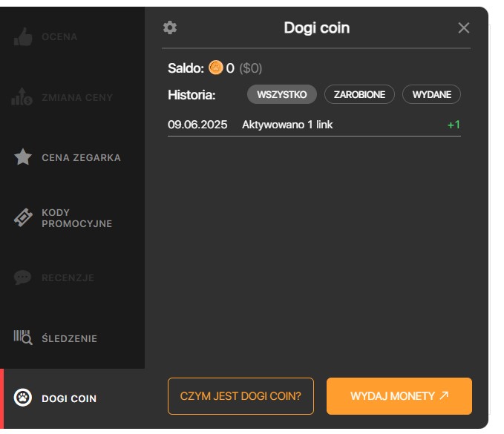The image size is (504, 434).
Task: Select the WSZYSTKO history filter
Action: (282, 94)
